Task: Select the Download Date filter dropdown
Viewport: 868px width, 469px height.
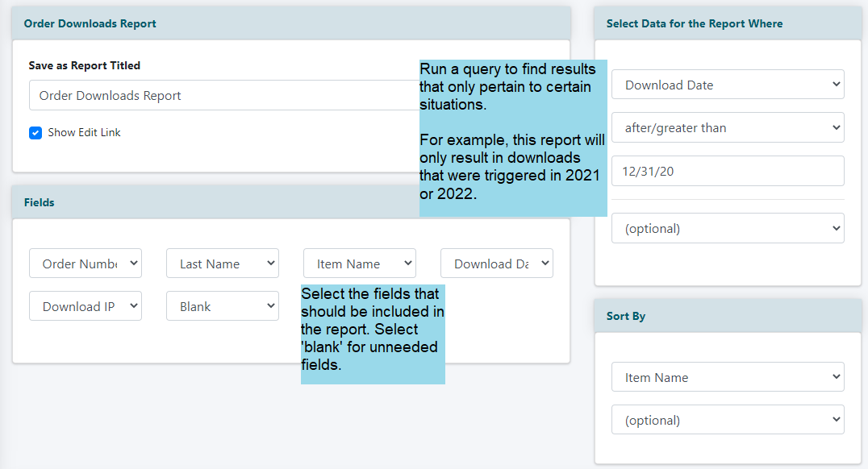Action: (x=728, y=84)
